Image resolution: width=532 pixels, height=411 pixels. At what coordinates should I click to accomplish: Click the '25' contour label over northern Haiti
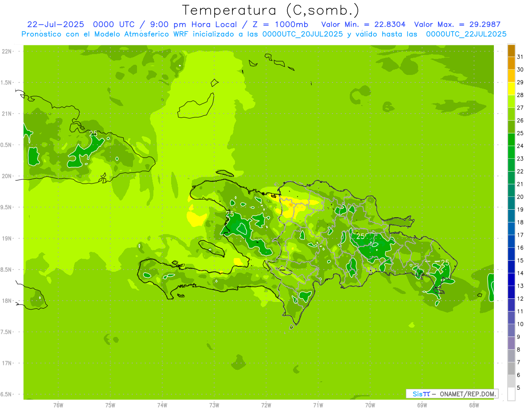click(230, 214)
